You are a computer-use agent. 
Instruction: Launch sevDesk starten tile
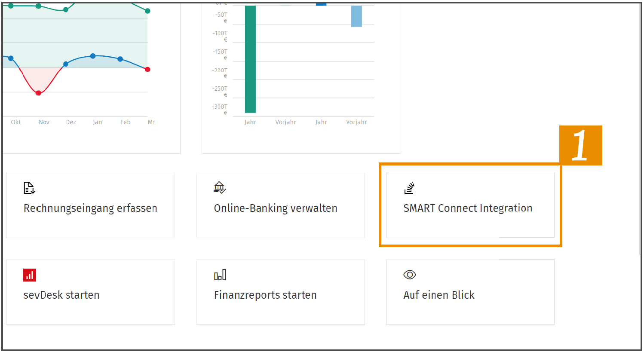click(90, 292)
